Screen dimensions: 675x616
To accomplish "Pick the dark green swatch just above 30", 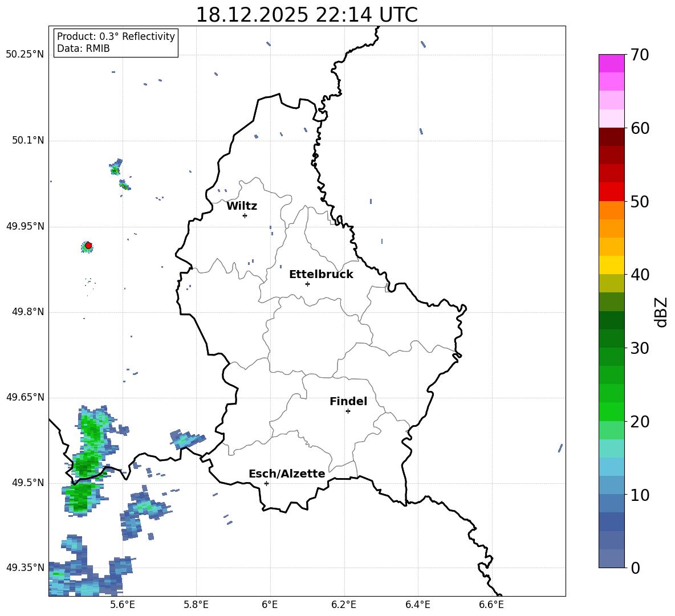I will click(x=611, y=338).
